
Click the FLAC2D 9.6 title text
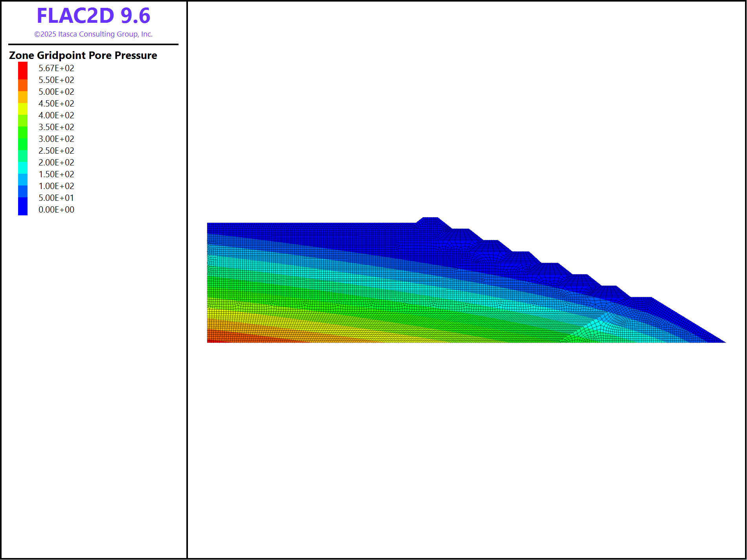[93, 16]
